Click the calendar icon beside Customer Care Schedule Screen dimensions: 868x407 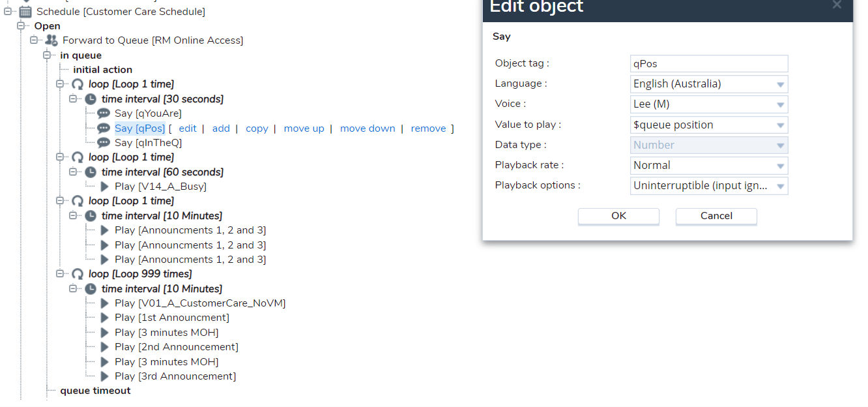click(x=25, y=12)
